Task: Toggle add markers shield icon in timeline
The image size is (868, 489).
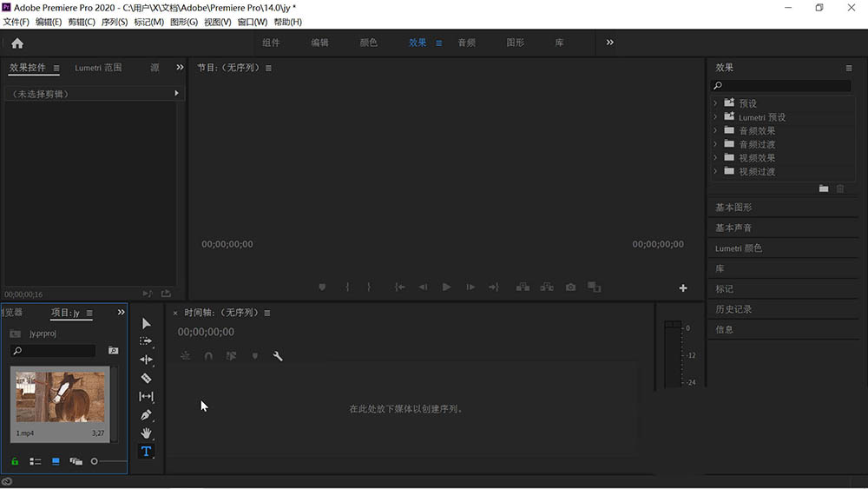Action: pyautogui.click(x=254, y=356)
